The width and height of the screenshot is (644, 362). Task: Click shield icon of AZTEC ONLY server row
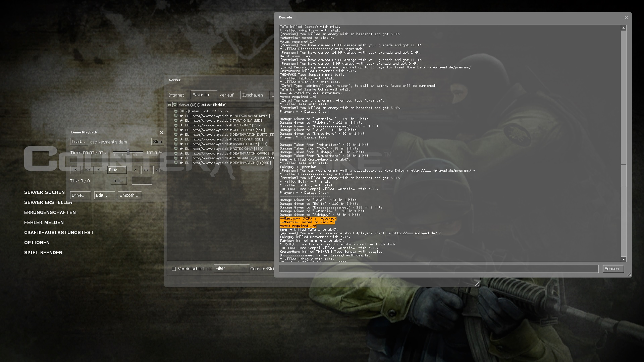176,149
